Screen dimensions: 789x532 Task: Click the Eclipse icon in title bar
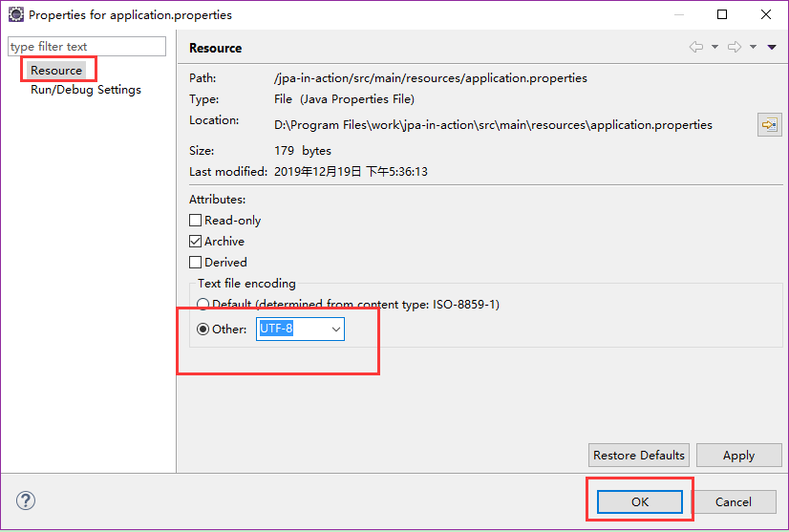coord(16,14)
